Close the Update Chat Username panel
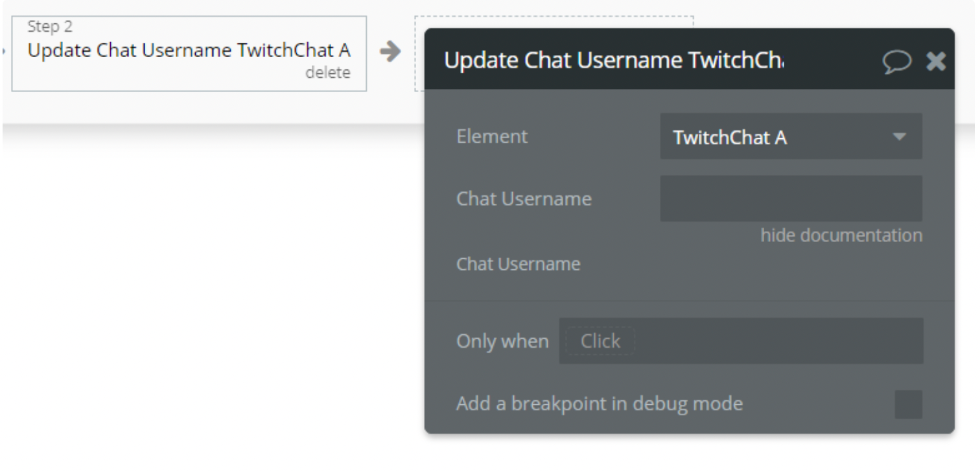 click(935, 62)
